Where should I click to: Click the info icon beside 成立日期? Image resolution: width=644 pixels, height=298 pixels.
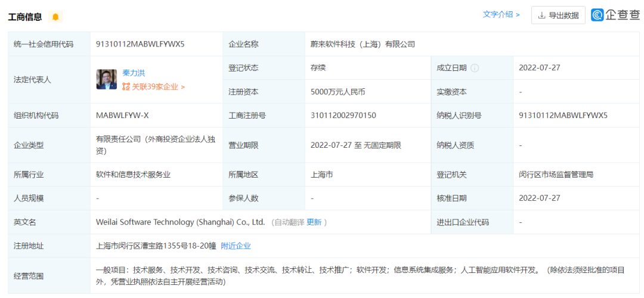[x=475, y=68]
